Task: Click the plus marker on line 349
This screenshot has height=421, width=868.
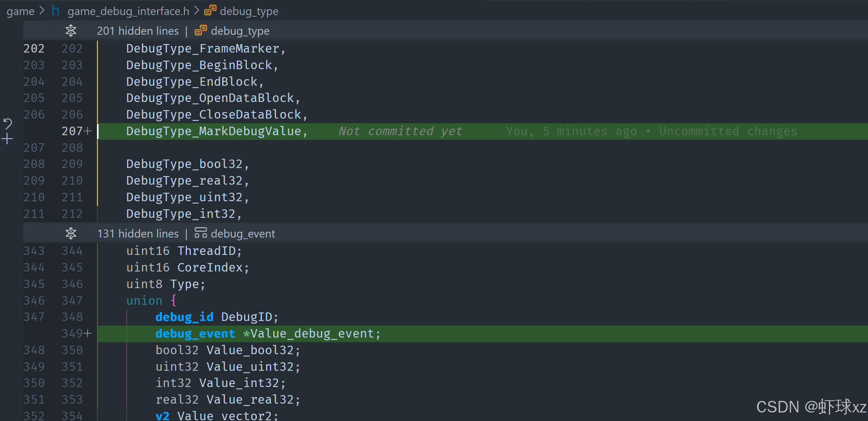Action: coord(88,333)
